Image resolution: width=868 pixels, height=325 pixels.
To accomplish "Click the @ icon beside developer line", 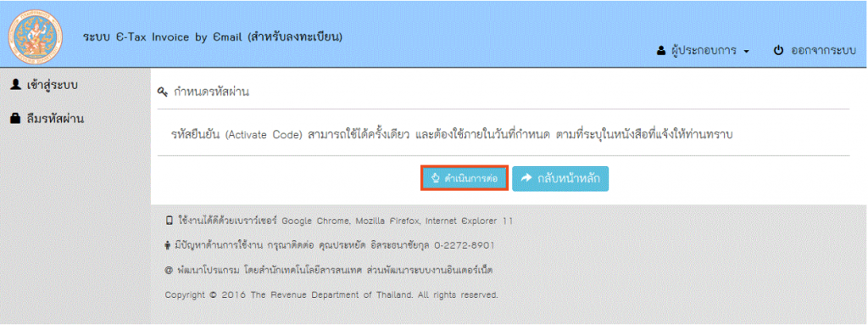I will (169, 271).
